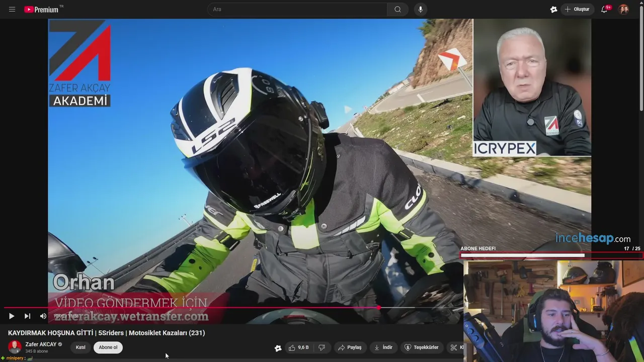
Task: Click the Teşekkürler thanks button
Action: [x=422, y=347]
